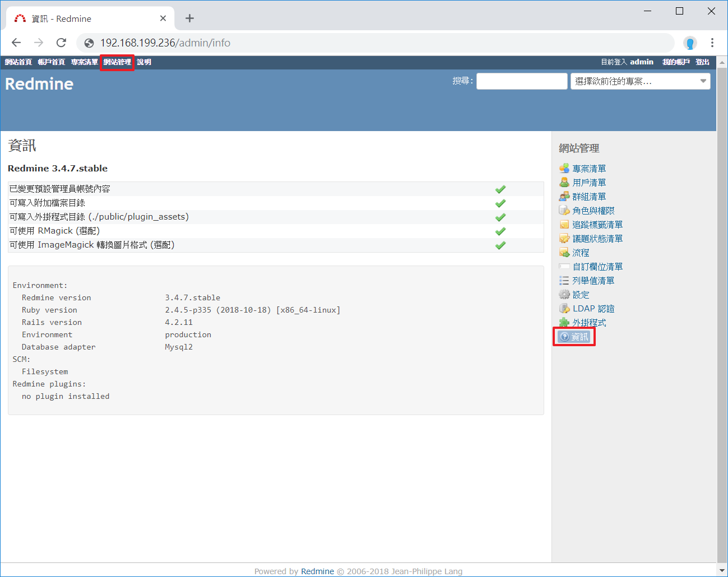Click the LDAP 認證 server icon

pyautogui.click(x=564, y=308)
